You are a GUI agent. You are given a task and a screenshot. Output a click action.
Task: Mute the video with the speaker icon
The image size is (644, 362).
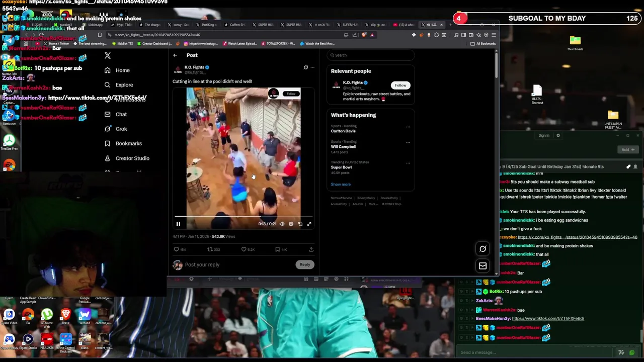pyautogui.click(x=282, y=224)
